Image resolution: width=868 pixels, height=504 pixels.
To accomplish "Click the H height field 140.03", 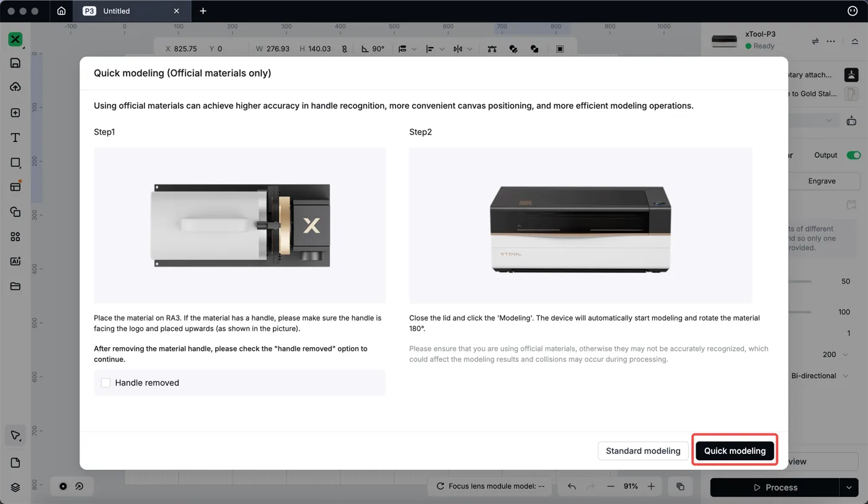I will (x=320, y=49).
